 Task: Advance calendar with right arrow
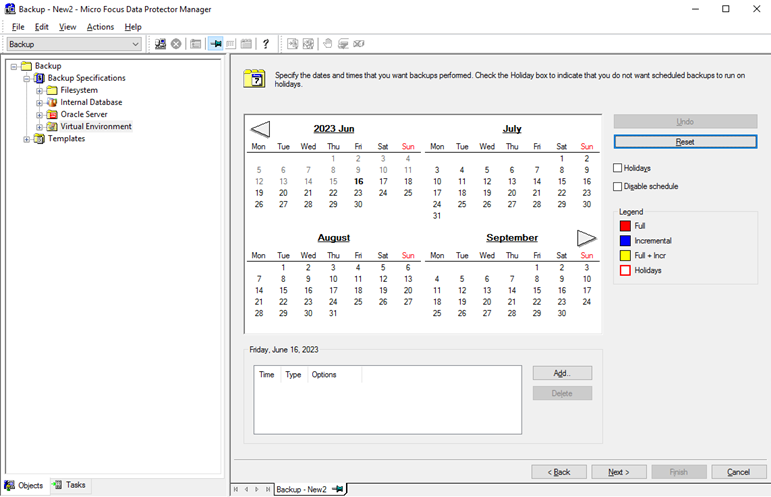pos(586,238)
